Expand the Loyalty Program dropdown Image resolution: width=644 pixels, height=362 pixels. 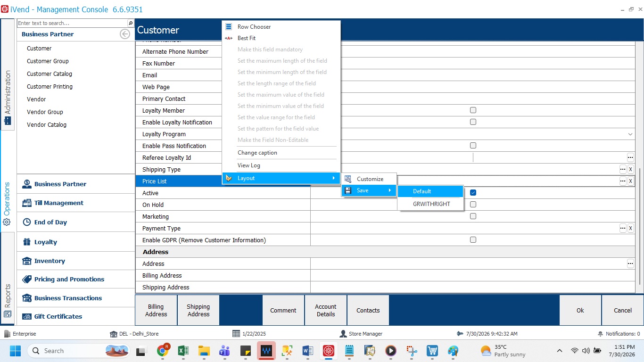pyautogui.click(x=630, y=134)
